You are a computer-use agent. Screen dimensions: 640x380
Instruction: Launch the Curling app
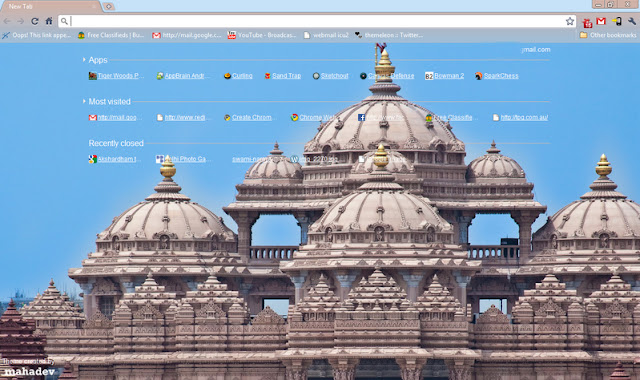pos(238,76)
